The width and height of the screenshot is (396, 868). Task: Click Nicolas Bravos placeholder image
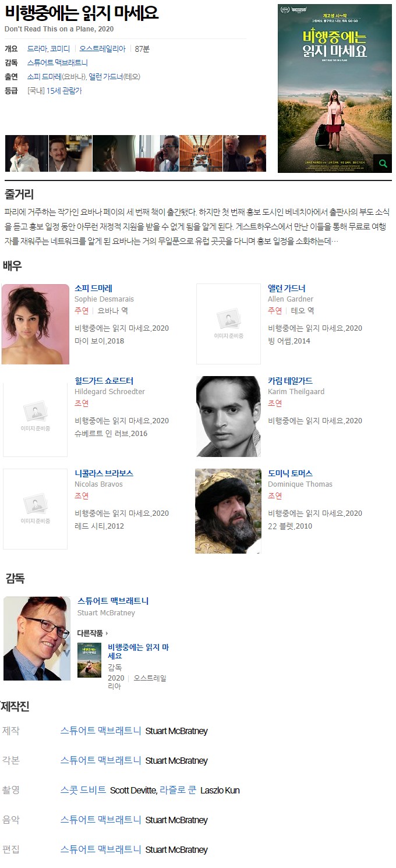(36, 509)
